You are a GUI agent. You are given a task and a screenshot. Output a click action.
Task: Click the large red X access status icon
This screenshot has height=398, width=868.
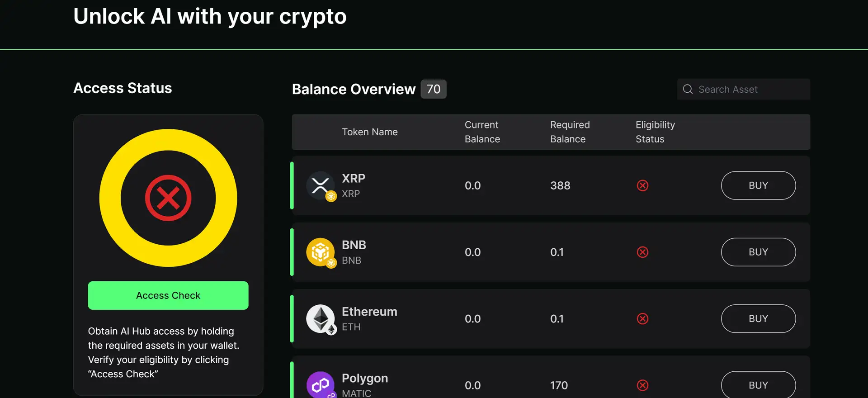168,198
